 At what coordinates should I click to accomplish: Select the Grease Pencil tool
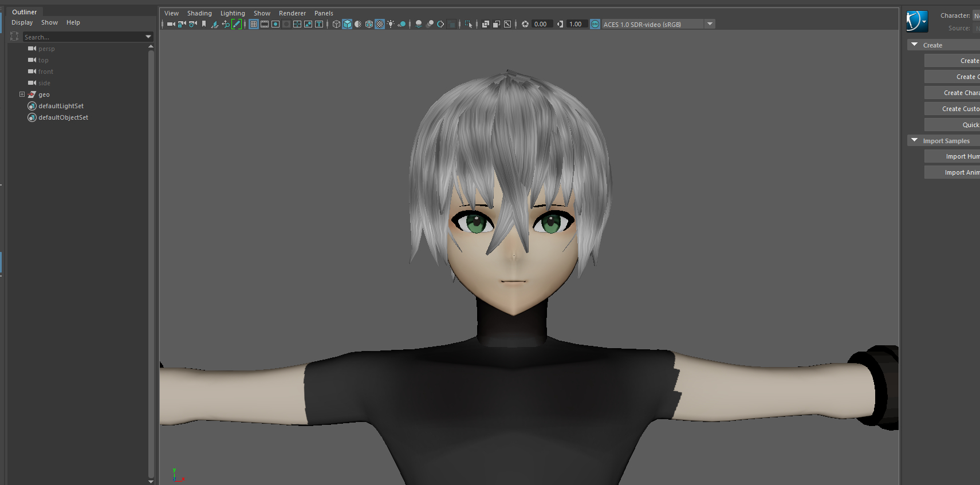point(236,24)
